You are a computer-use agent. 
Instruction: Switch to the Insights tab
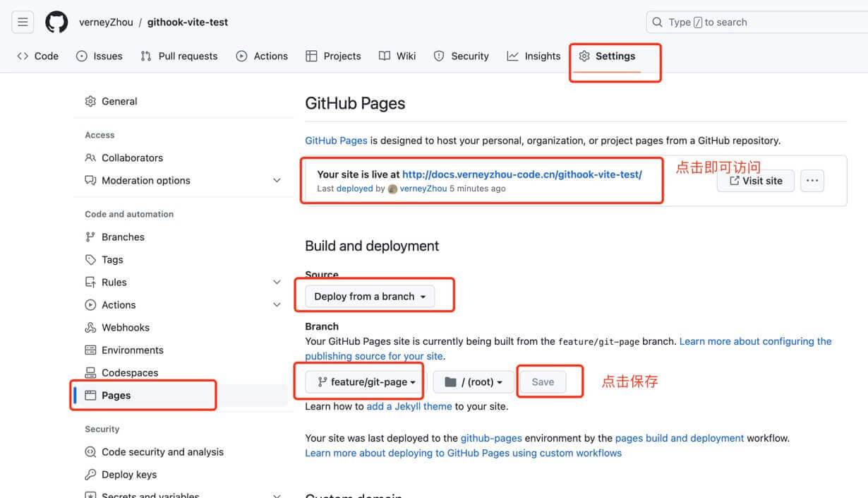click(534, 57)
